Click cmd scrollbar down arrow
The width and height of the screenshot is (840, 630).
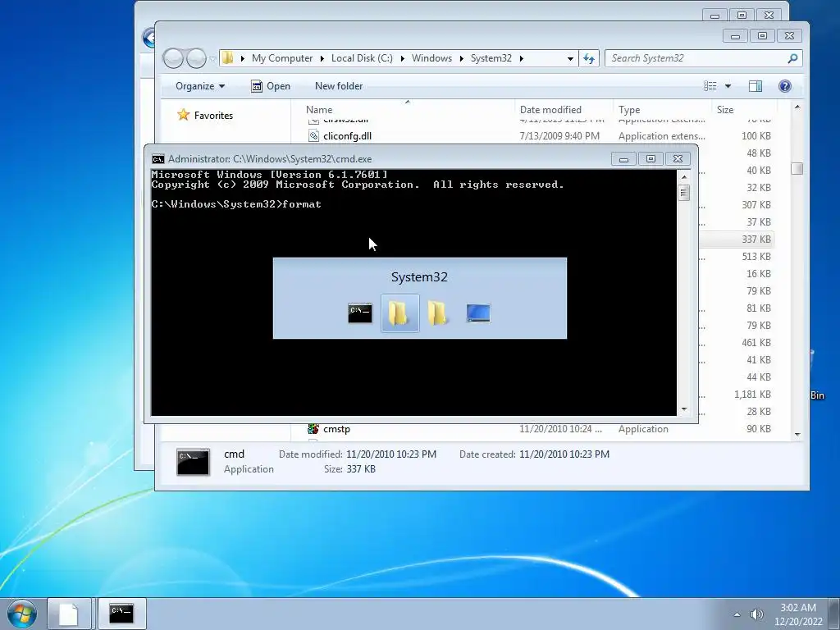[683, 409]
